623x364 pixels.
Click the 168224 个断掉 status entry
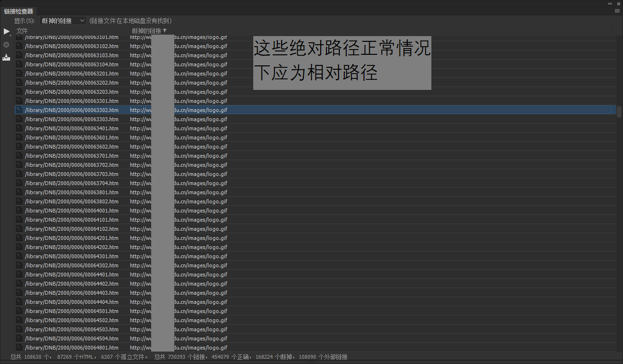pos(274,357)
